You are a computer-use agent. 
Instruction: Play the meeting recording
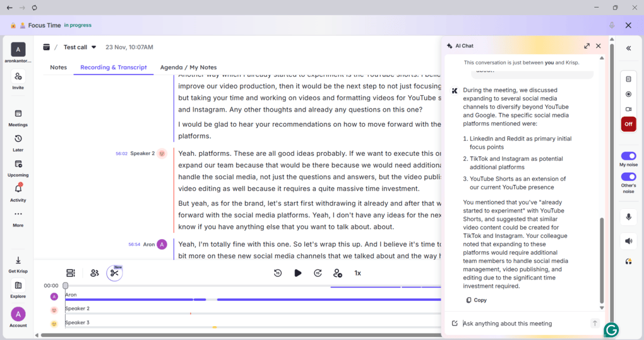[298, 273]
